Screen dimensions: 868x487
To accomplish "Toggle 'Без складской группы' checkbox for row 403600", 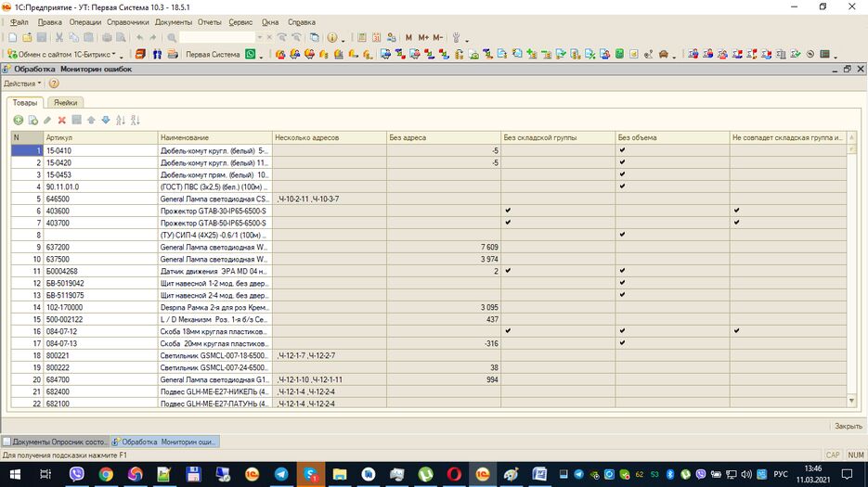I will 508,211.
